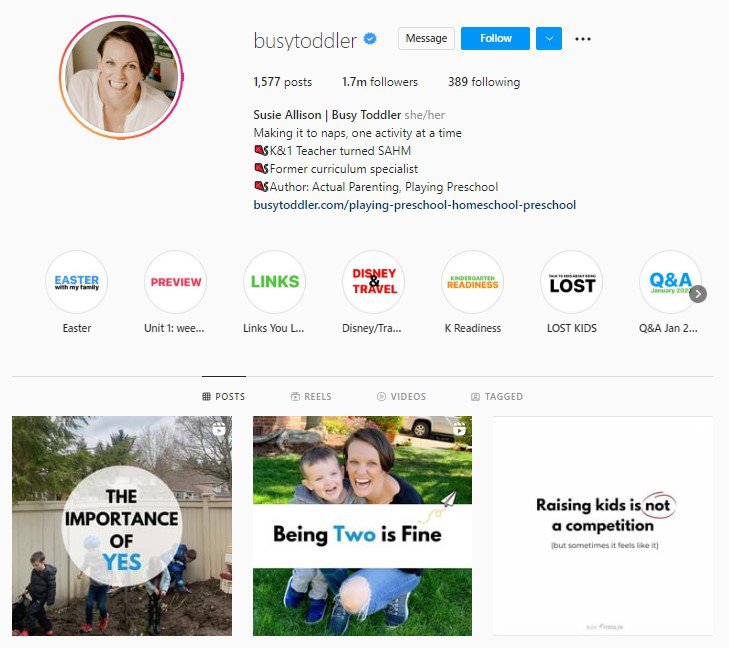This screenshot has width=729, height=648.
Task: Open the Being Two is Fine post
Action: click(x=362, y=526)
